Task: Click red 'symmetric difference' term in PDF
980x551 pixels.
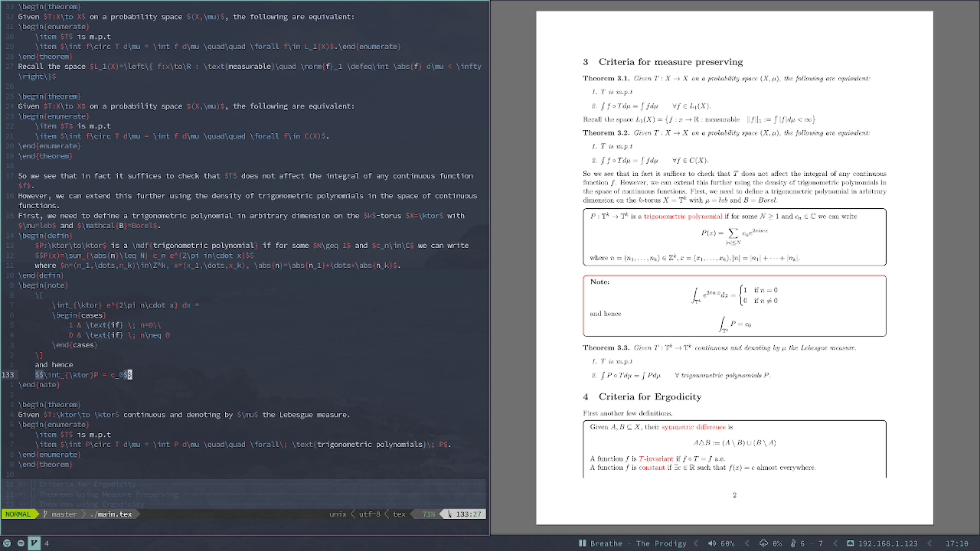Action: point(694,427)
